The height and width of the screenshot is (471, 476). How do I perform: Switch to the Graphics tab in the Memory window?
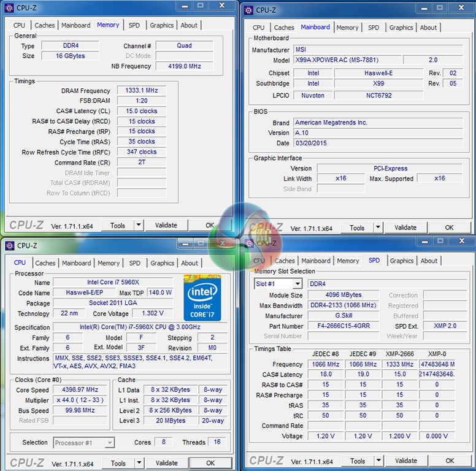pyautogui.click(x=161, y=25)
